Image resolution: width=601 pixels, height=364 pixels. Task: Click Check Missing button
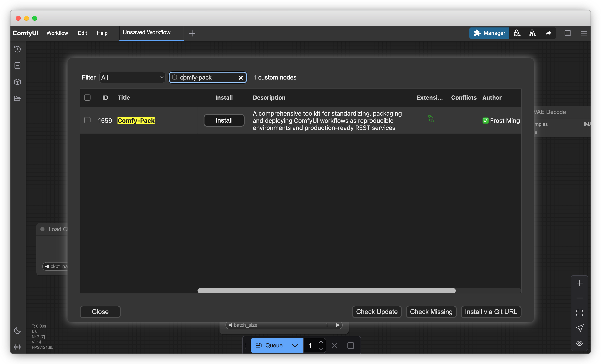click(431, 312)
